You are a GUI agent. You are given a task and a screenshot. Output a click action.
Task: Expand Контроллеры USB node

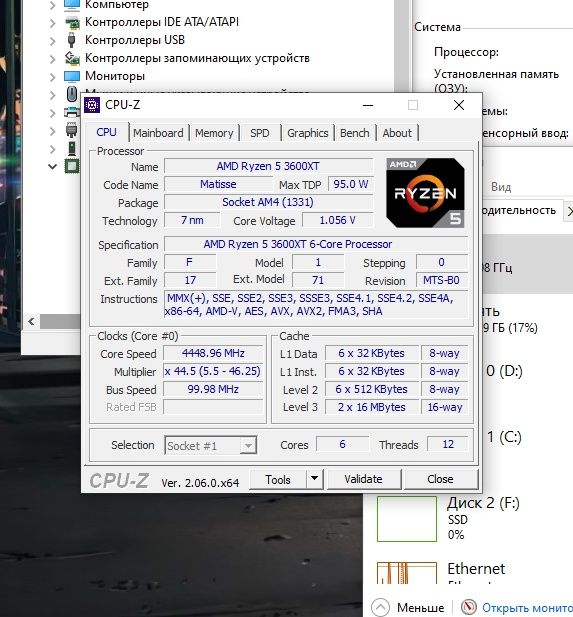pos(52,41)
